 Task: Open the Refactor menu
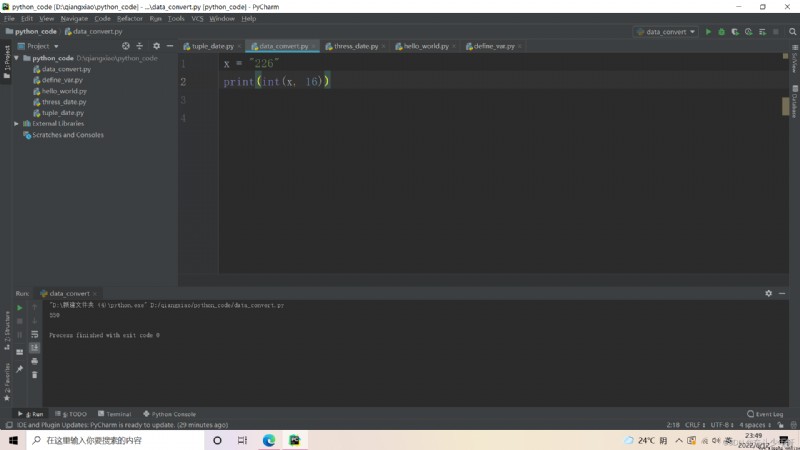click(x=130, y=18)
